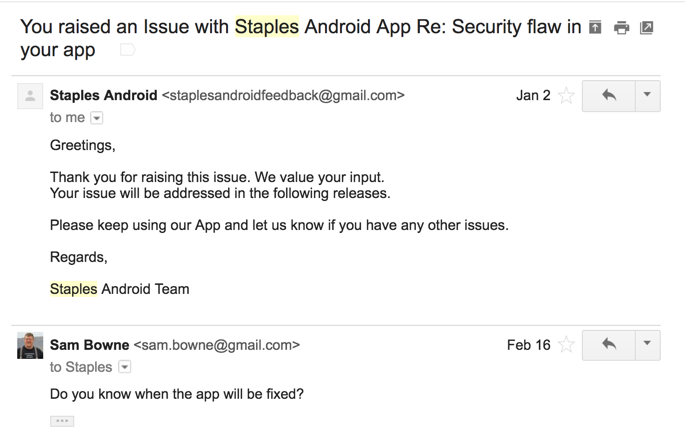This screenshot has height=430, width=685.
Task: Click Sam Bowne's profile photo
Action: [30, 345]
